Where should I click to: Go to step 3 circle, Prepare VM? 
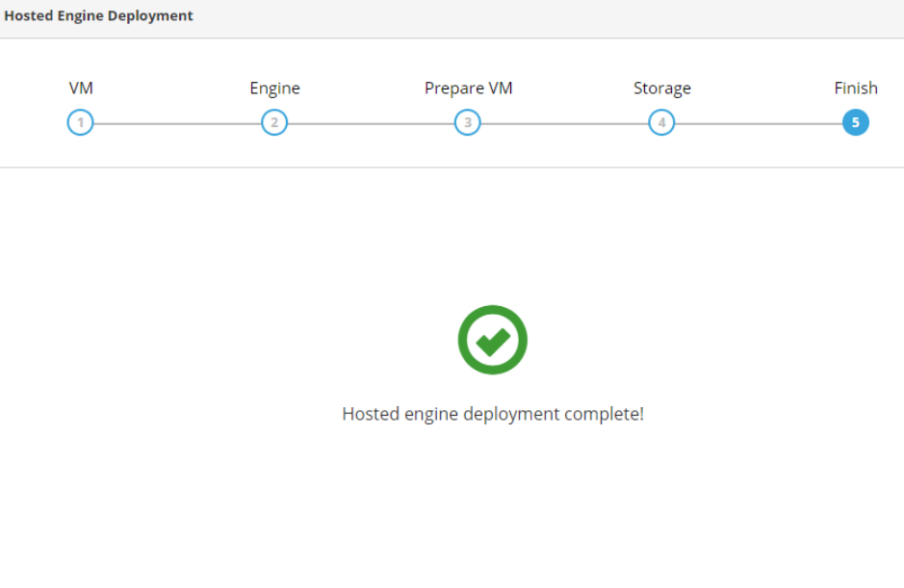click(468, 123)
